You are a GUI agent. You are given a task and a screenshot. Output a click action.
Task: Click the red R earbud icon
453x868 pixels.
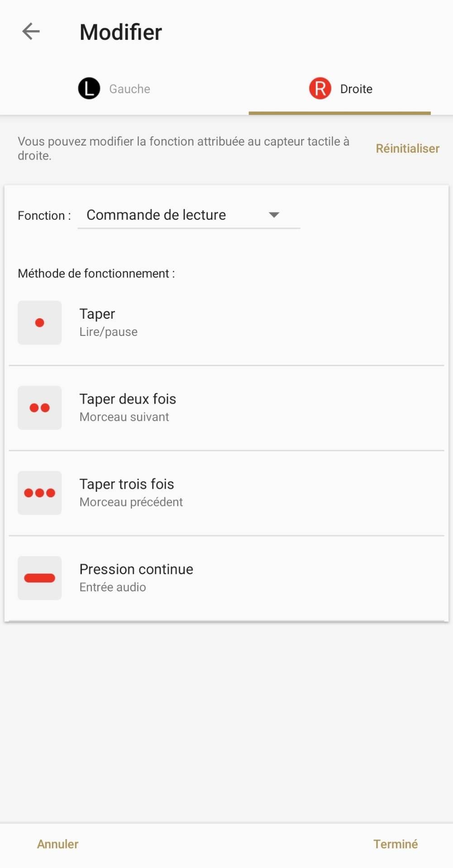[320, 88]
